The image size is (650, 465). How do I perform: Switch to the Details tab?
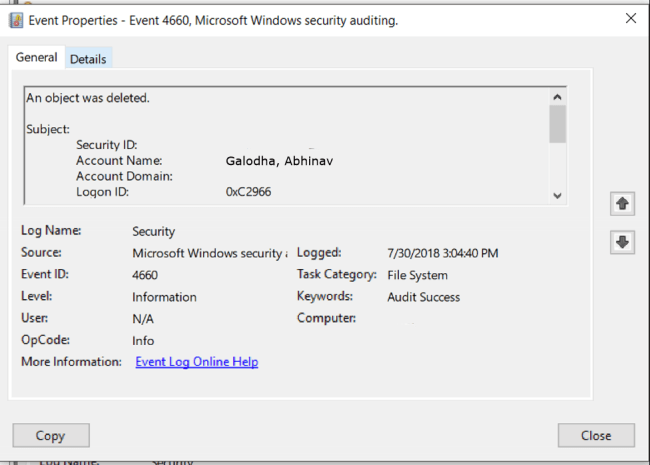click(88, 59)
